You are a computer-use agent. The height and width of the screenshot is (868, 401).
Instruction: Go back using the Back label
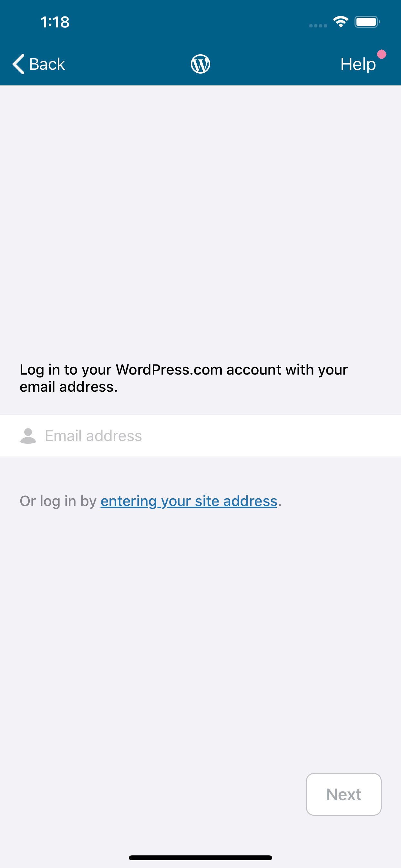[x=47, y=64]
